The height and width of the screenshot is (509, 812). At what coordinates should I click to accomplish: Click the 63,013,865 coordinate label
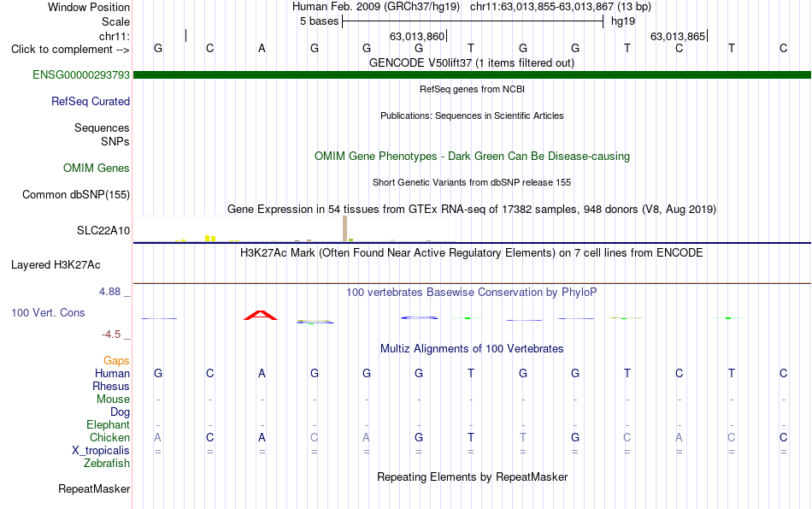(x=678, y=36)
